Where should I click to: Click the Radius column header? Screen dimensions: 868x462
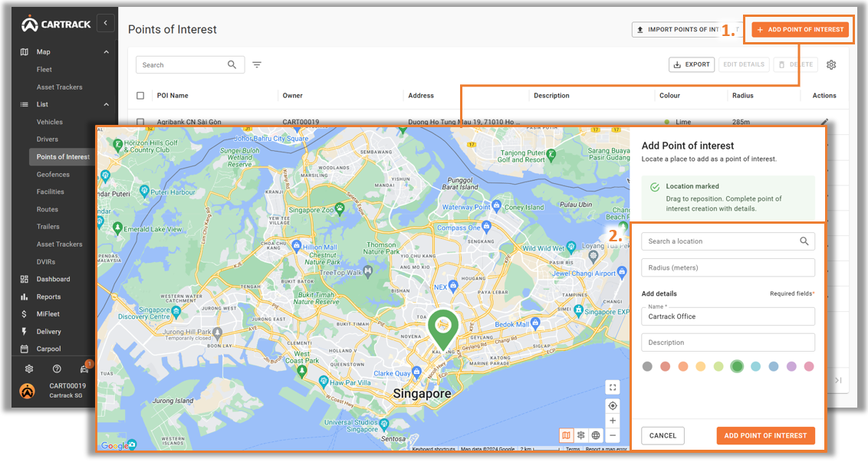pos(742,96)
